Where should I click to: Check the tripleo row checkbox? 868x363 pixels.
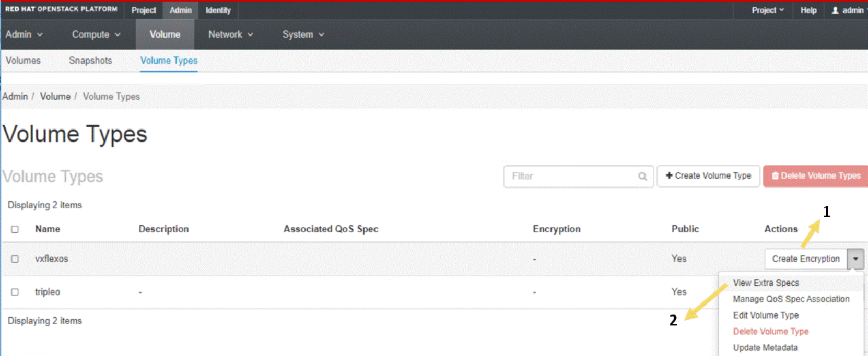tap(15, 292)
